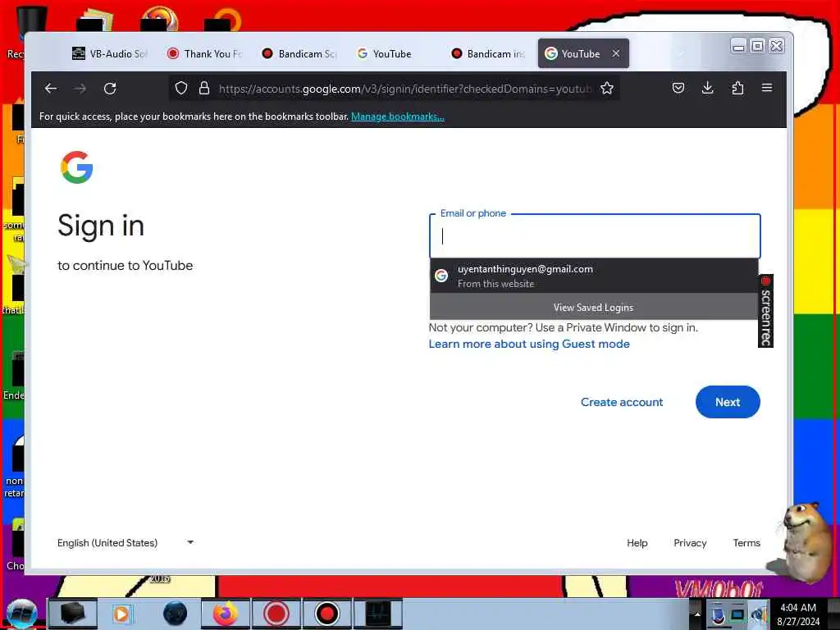The height and width of the screenshot is (630, 840).
Task: Click the volume speaker tray icon
Action: 759,614
